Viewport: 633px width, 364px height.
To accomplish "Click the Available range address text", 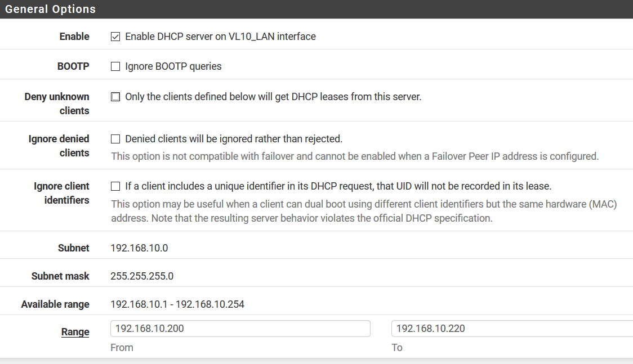I will click(177, 304).
